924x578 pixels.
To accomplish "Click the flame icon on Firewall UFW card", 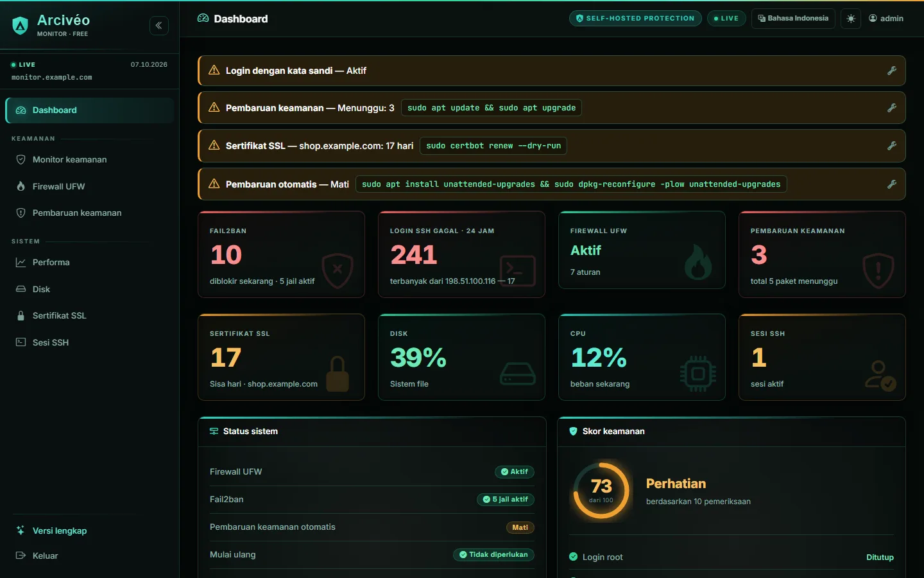I will point(697,262).
